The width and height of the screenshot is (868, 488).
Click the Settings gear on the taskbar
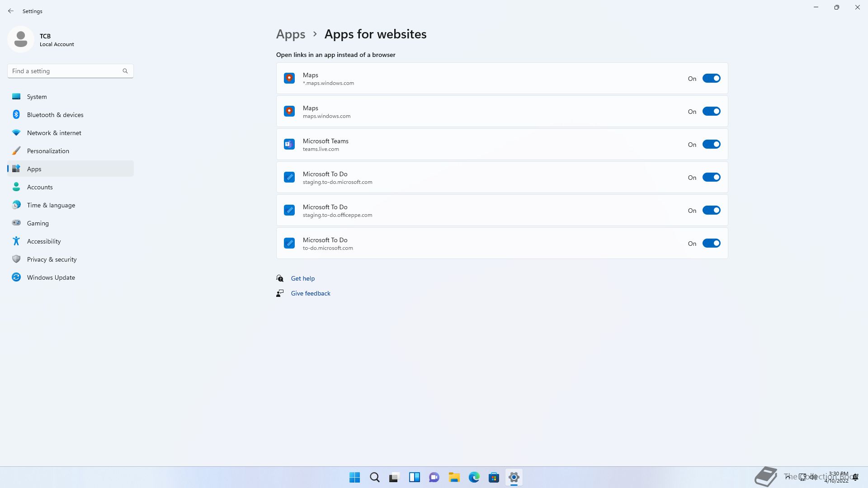pos(514,477)
